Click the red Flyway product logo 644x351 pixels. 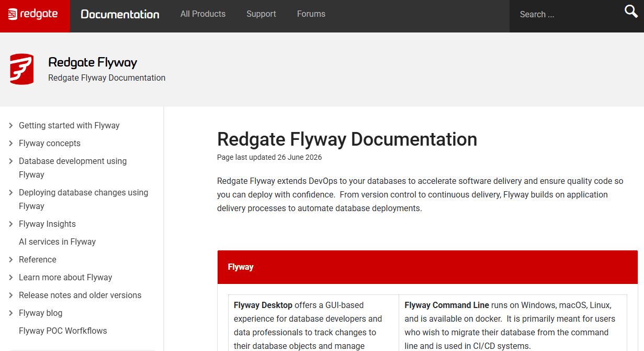(x=21, y=69)
